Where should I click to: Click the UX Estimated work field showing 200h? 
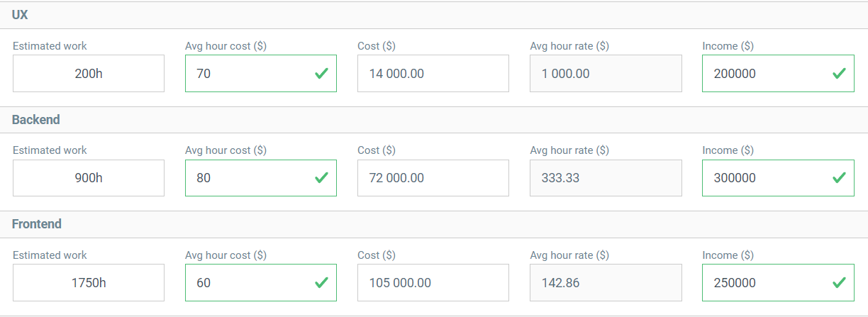click(89, 74)
